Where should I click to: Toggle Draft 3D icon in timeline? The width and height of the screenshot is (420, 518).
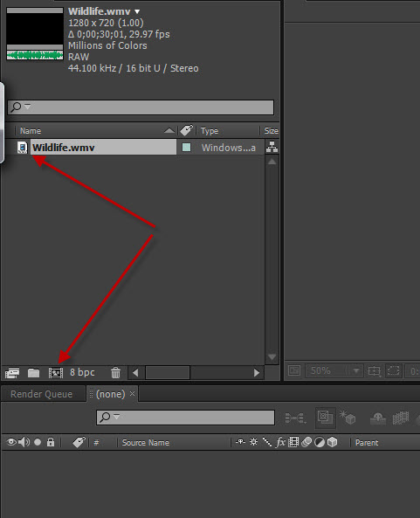click(x=348, y=418)
